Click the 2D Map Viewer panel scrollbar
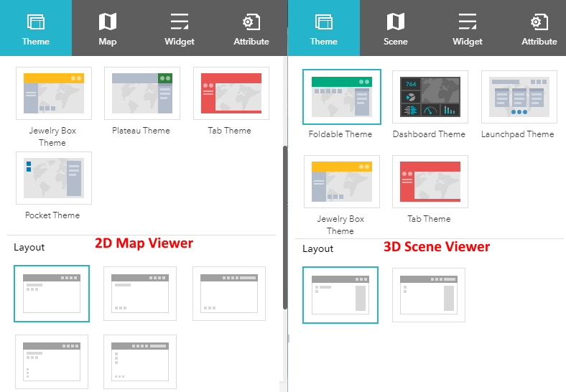Image resolution: width=566 pixels, height=392 pixels. click(x=285, y=228)
